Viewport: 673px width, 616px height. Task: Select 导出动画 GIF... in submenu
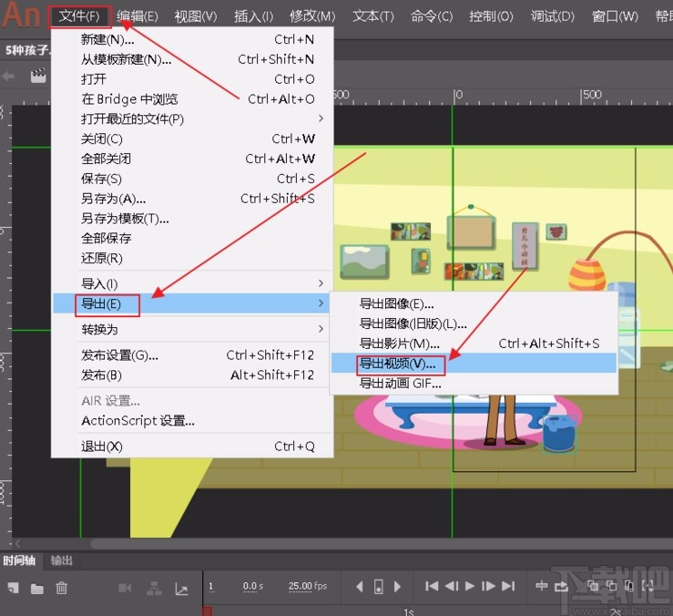click(474, 383)
